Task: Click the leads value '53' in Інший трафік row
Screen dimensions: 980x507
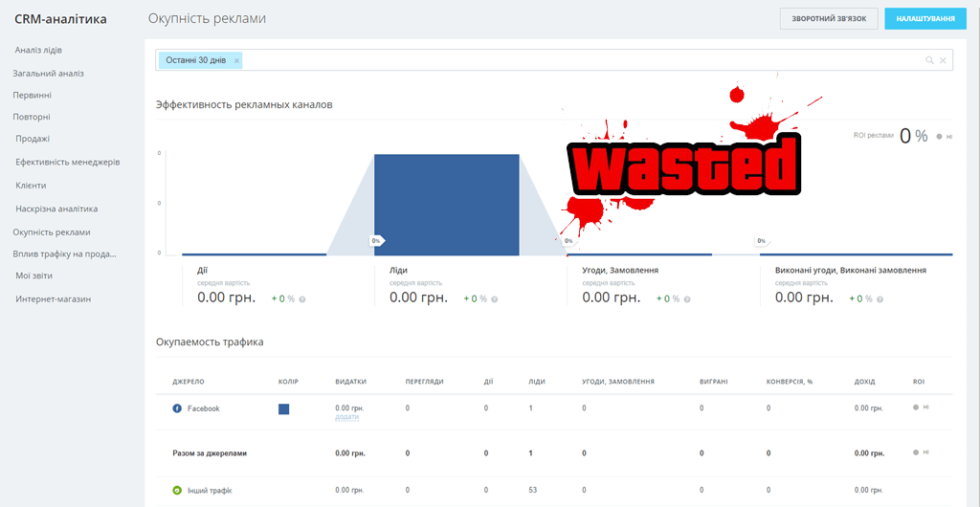Action: coord(533,491)
